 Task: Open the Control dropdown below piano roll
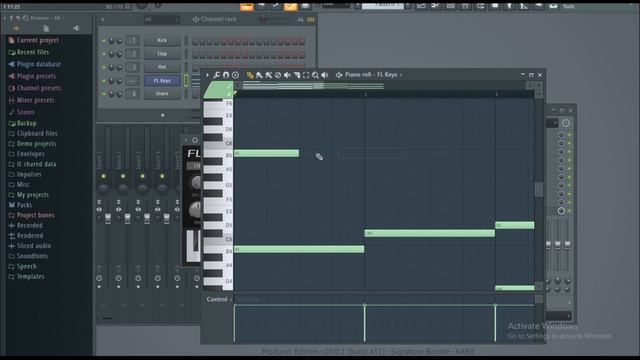[219, 300]
